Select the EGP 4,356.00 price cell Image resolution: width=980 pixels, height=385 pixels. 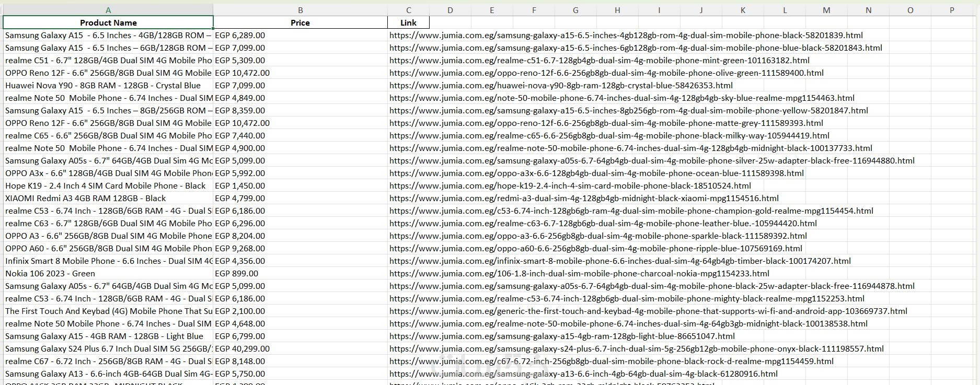(x=301, y=261)
